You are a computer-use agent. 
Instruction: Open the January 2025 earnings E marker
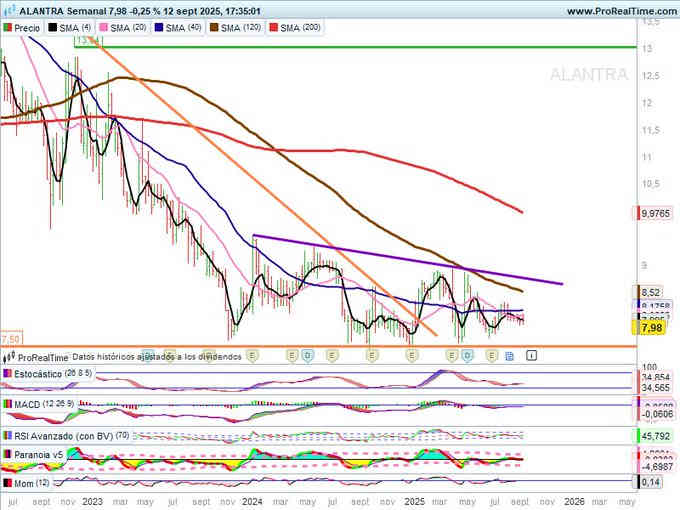[x=412, y=356]
